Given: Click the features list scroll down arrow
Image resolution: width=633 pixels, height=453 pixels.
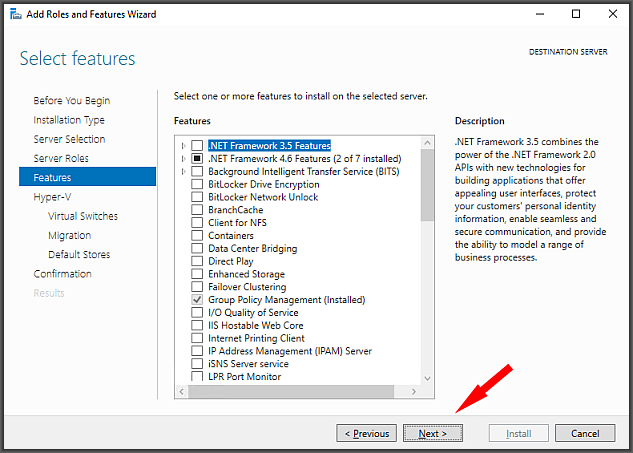Looking at the screenshot, I should pos(427,378).
